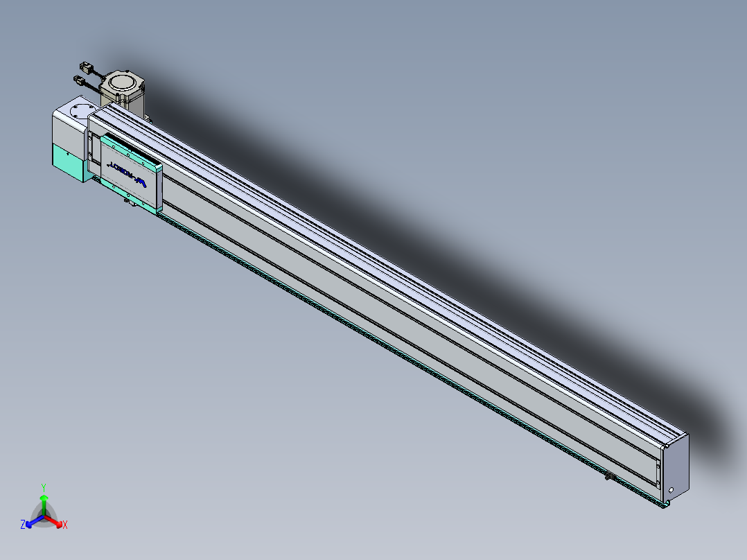The image size is (747, 560).
Task: Select the upper cable connector plug
Action: tap(85, 67)
